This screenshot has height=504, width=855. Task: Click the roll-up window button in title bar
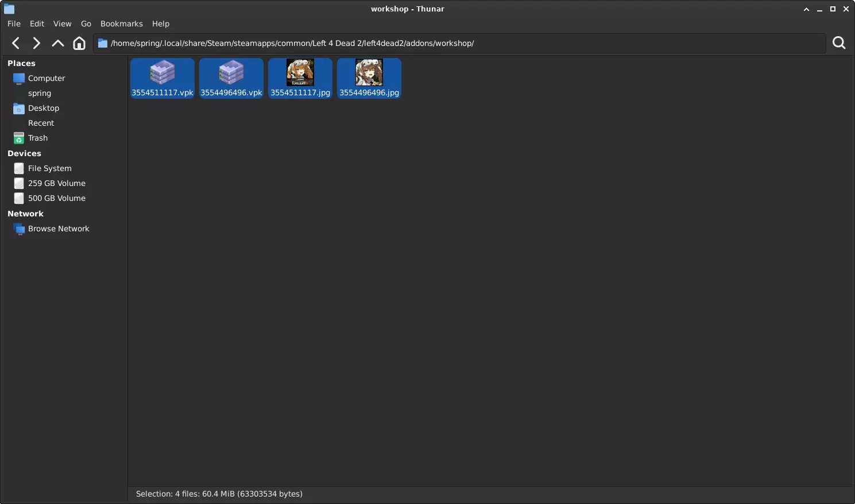tap(806, 9)
